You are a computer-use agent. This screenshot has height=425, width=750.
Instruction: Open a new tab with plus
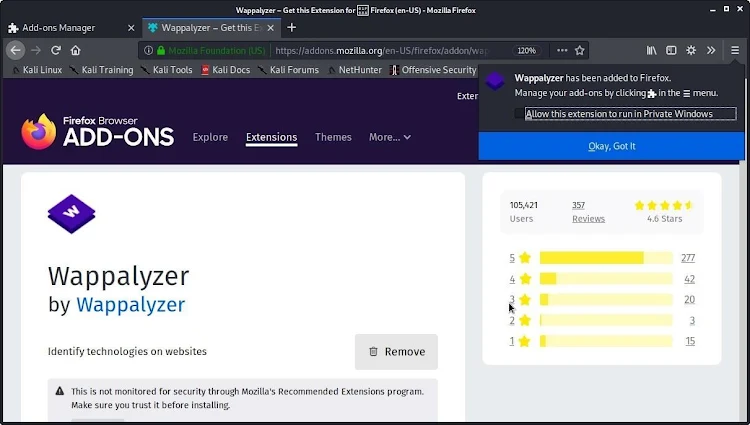coord(291,28)
